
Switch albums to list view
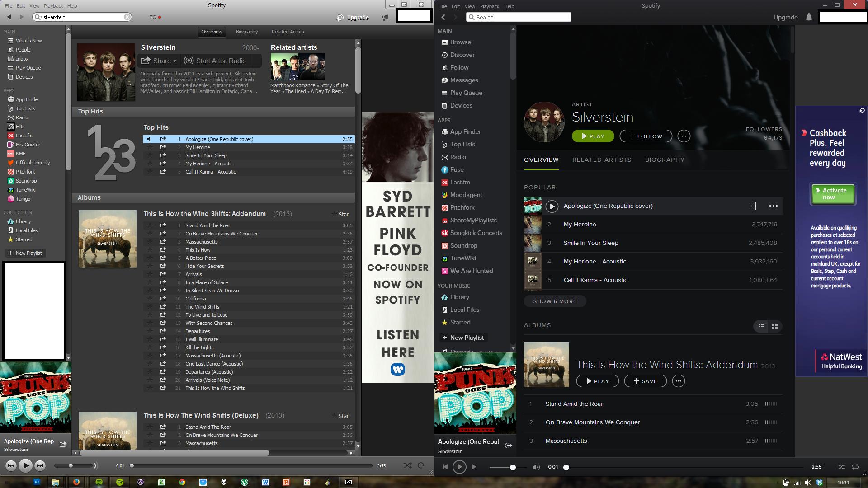pos(762,326)
